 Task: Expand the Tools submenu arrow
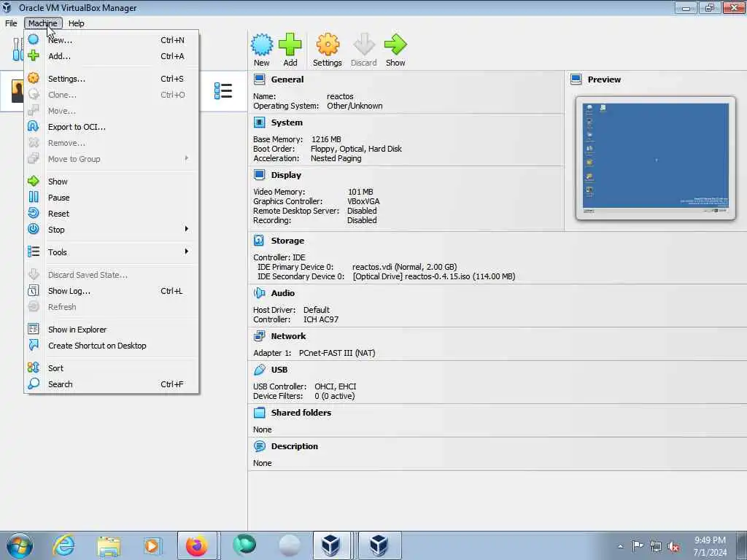point(186,252)
